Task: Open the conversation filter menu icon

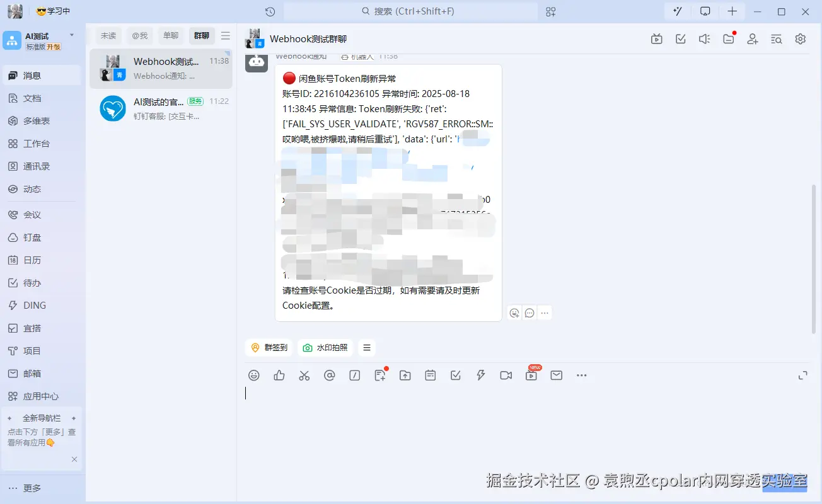Action: (x=226, y=36)
